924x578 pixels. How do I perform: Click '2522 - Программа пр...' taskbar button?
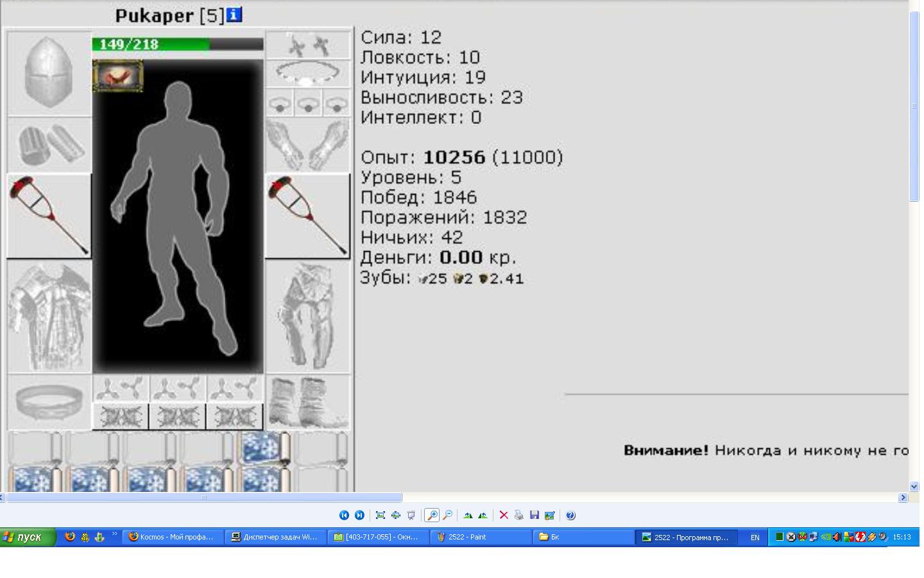(x=687, y=537)
